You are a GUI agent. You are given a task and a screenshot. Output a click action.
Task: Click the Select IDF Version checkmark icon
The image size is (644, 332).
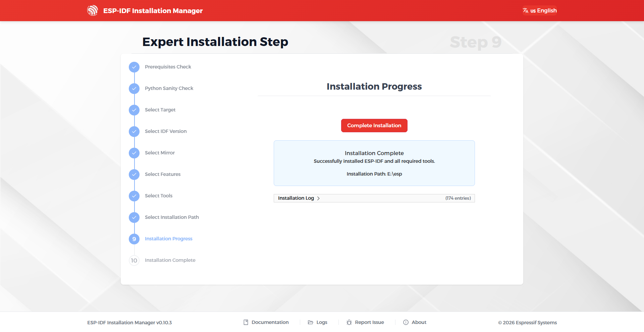pos(134,132)
